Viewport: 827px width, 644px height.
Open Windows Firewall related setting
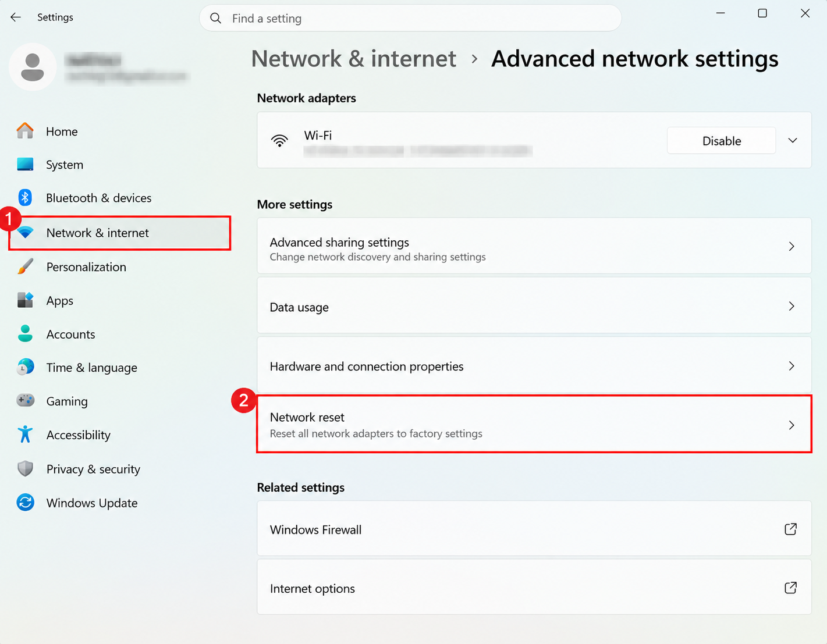click(534, 529)
